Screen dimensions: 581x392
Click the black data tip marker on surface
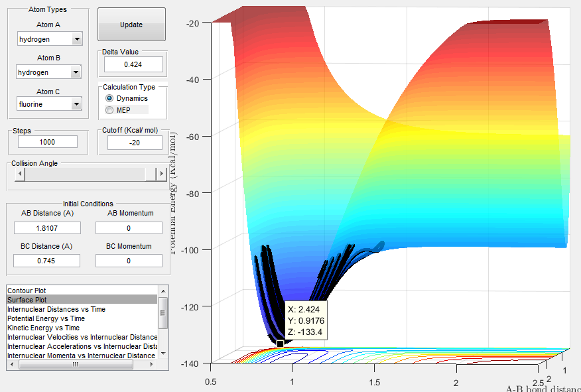[280, 344]
